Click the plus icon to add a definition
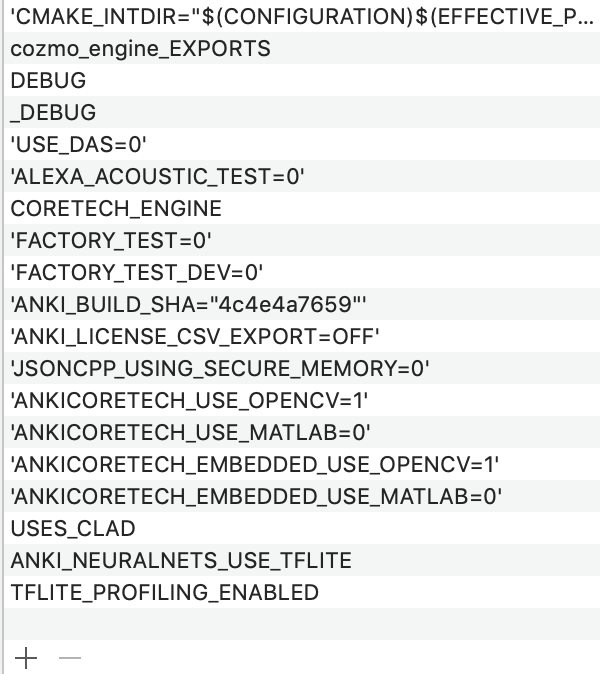The width and height of the screenshot is (600, 674). pyautogui.click(x=26, y=658)
